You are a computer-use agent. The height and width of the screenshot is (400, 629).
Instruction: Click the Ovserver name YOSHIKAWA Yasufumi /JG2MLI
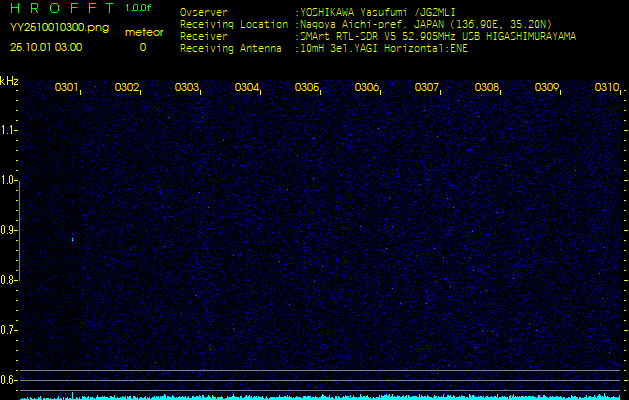pyautogui.click(x=377, y=12)
